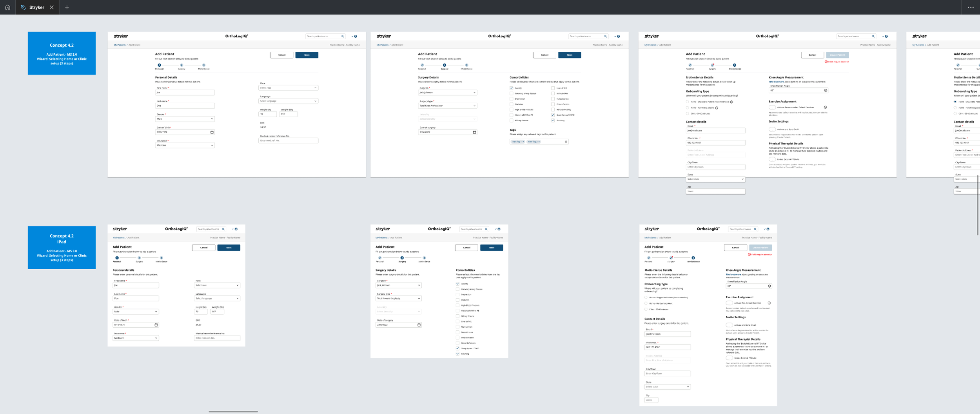
Task: Click Next button in desktop Surgery frame
Action: (570, 55)
